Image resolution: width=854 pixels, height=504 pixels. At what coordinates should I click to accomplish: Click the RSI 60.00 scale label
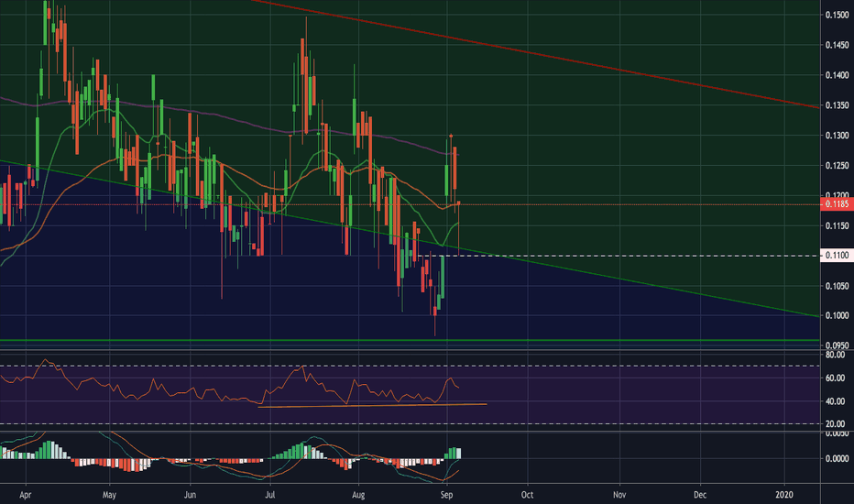[836, 378]
